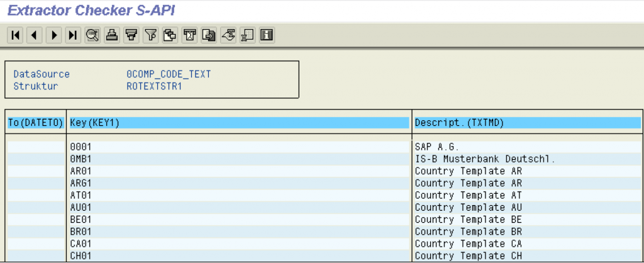644x263 pixels.
Task: Click the export to local file icon
Action: [x=209, y=35]
